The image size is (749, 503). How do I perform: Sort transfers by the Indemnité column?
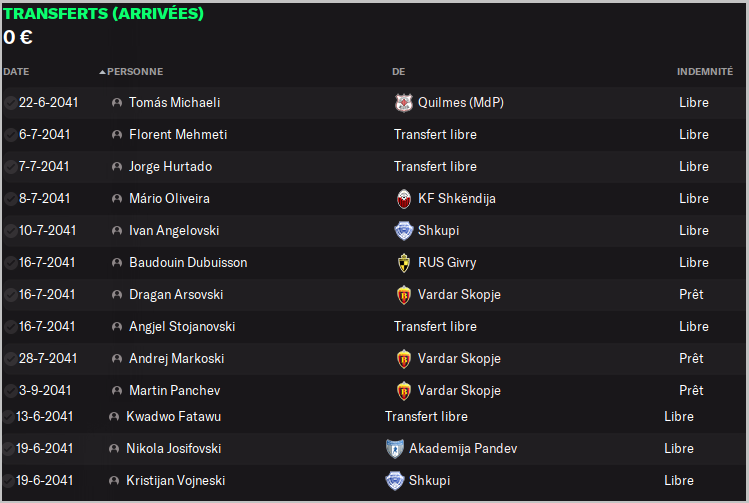(704, 71)
